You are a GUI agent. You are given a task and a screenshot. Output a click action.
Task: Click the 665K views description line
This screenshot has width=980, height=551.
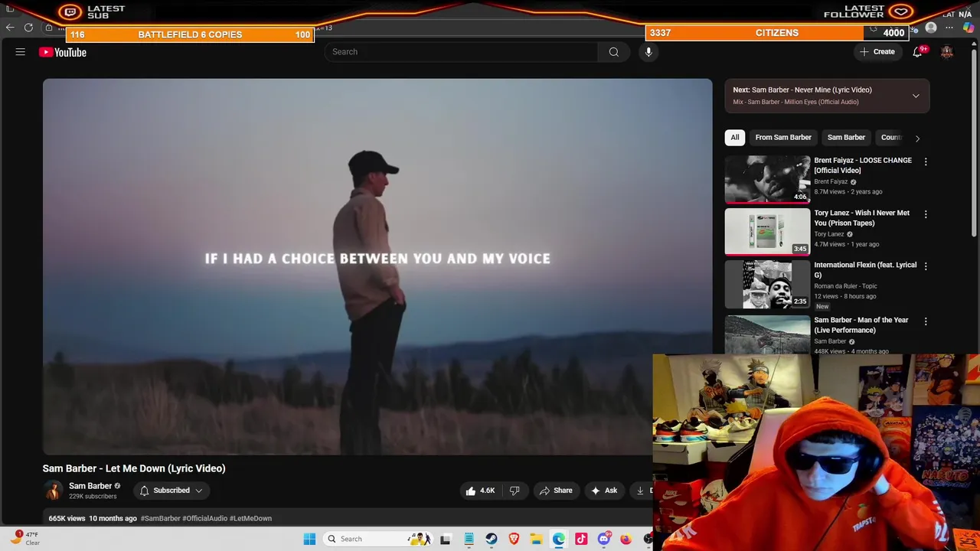coord(93,518)
